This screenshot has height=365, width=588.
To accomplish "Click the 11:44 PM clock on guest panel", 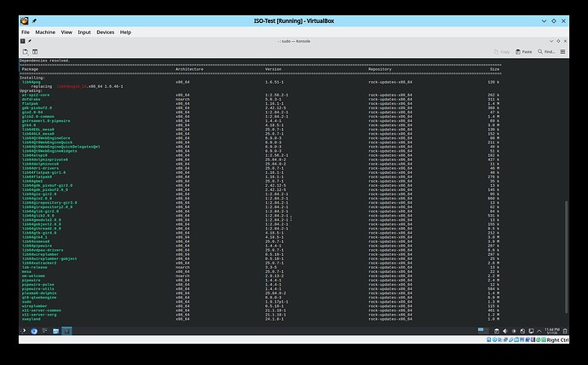I will tap(552, 331).
